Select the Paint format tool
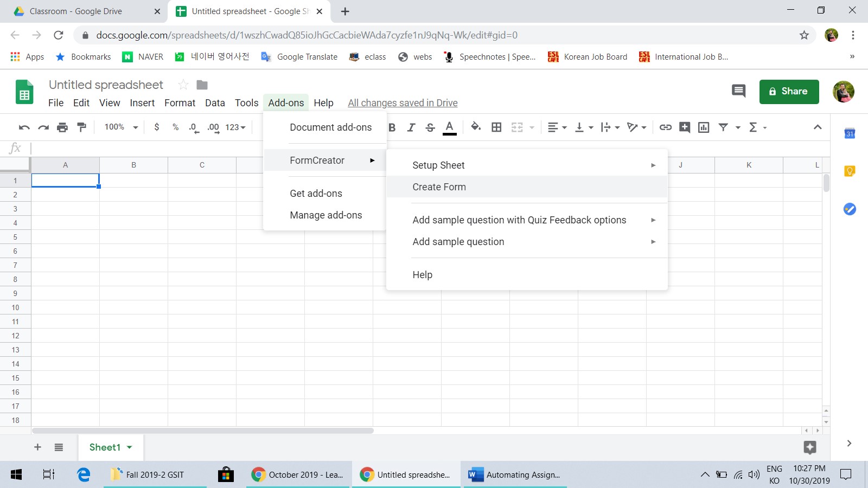Image resolution: width=868 pixels, height=488 pixels. (x=82, y=127)
